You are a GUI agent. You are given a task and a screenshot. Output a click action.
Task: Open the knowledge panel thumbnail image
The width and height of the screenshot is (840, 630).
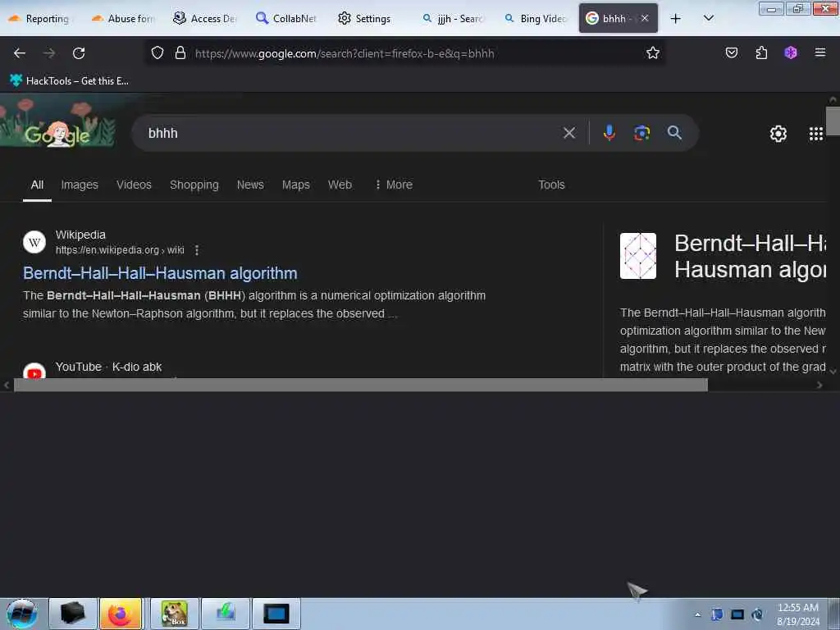638,256
